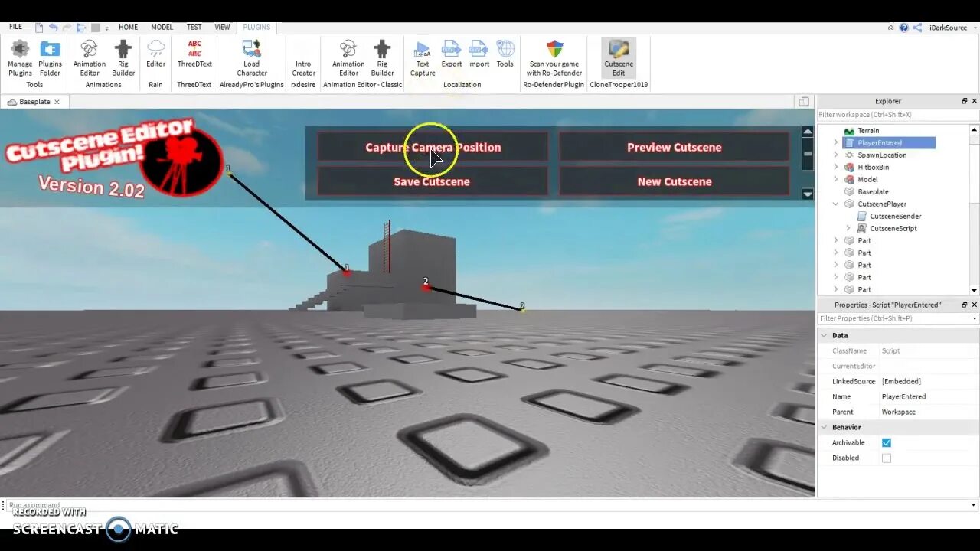Viewport: 980px width, 551px height.
Task: Scan your game with Ro-Defender
Action: pos(554,58)
